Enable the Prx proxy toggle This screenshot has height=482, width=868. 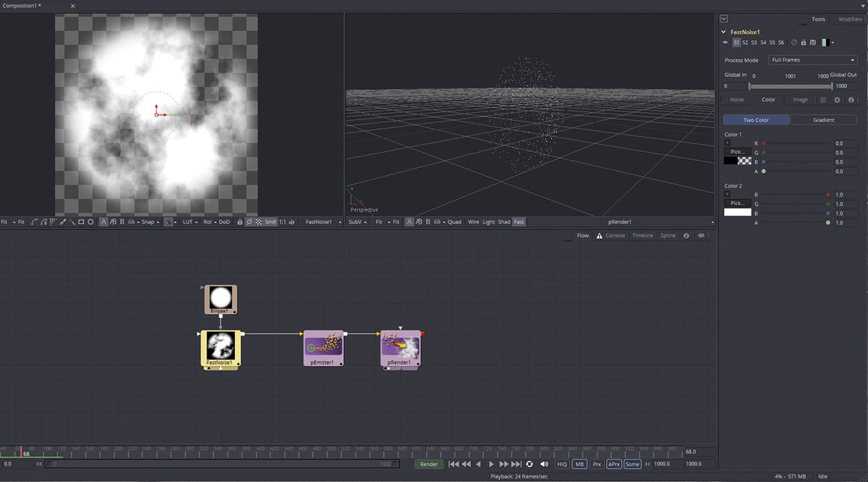point(595,464)
